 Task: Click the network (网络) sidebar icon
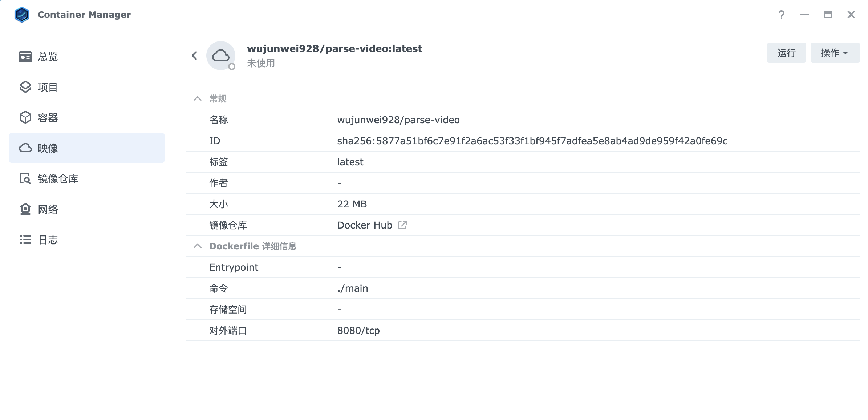point(25,209)
